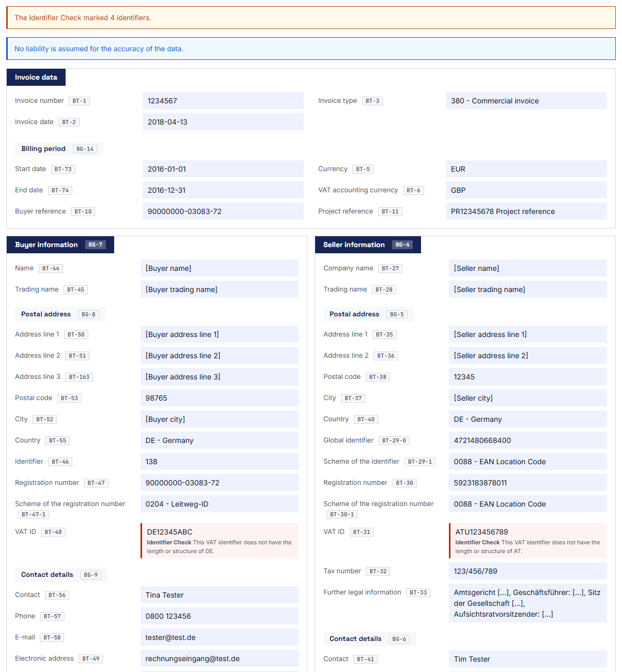Click the tax number 123/456/789
Image resolution: width=622 pixels, height=672 pixels.
527,571
